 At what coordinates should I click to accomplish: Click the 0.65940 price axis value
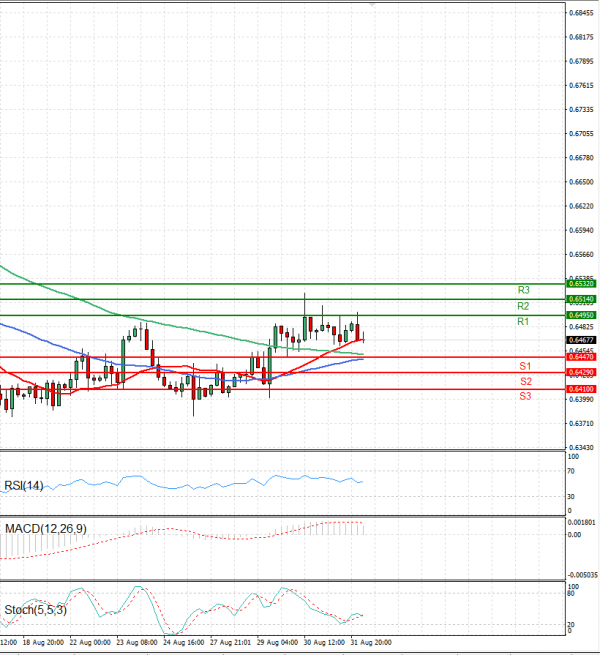click(581, 231)
